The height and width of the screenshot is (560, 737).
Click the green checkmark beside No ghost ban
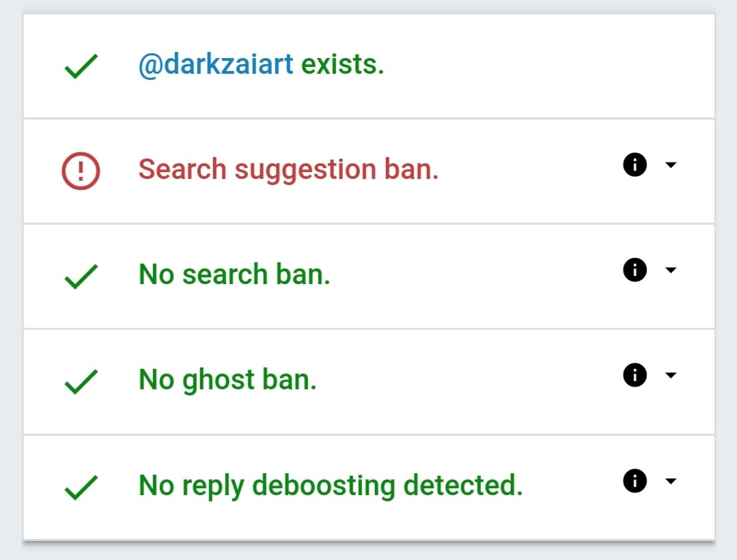point(81,382)
